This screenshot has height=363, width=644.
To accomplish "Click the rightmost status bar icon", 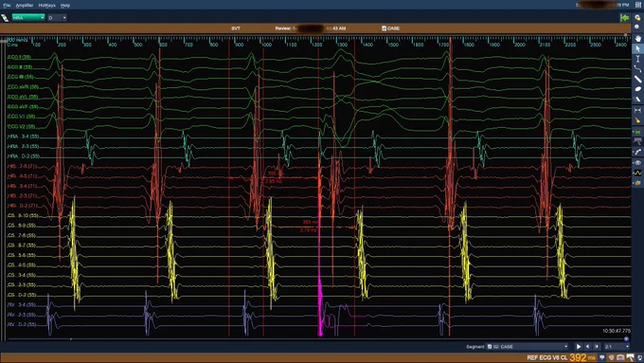I will pos(640,357).
